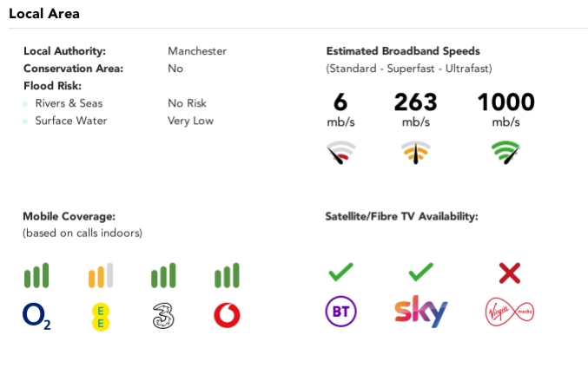Click the superfast broadband speed gauge icon
This screenshot has height=368, width=588.
[415, 154]
